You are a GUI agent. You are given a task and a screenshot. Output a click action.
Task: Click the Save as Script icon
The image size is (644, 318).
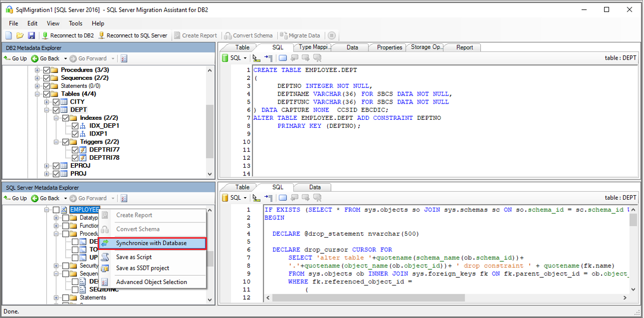(x=105, y=257)
